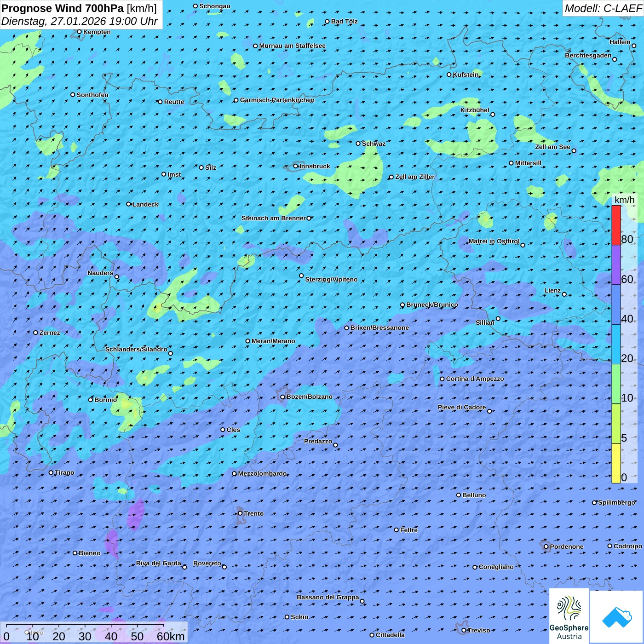
Task: Click the yellow 0 km/h legend segment
Action: [x=616, y=463]
